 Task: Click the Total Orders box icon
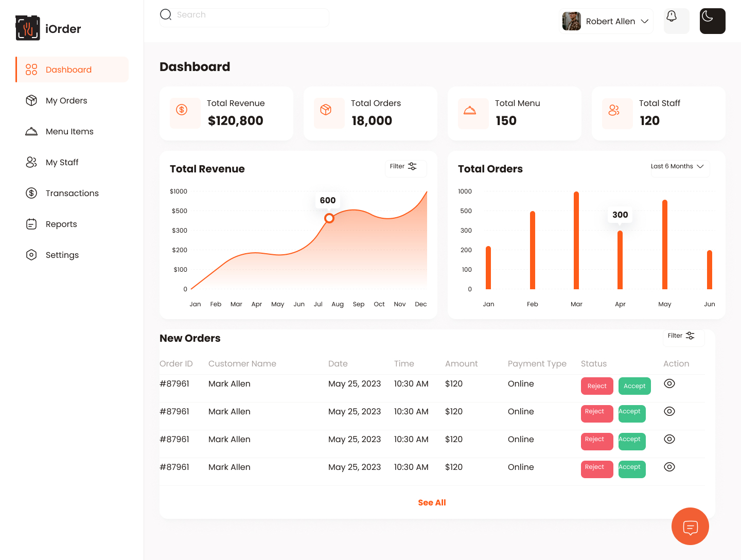(x=326, y=110)
